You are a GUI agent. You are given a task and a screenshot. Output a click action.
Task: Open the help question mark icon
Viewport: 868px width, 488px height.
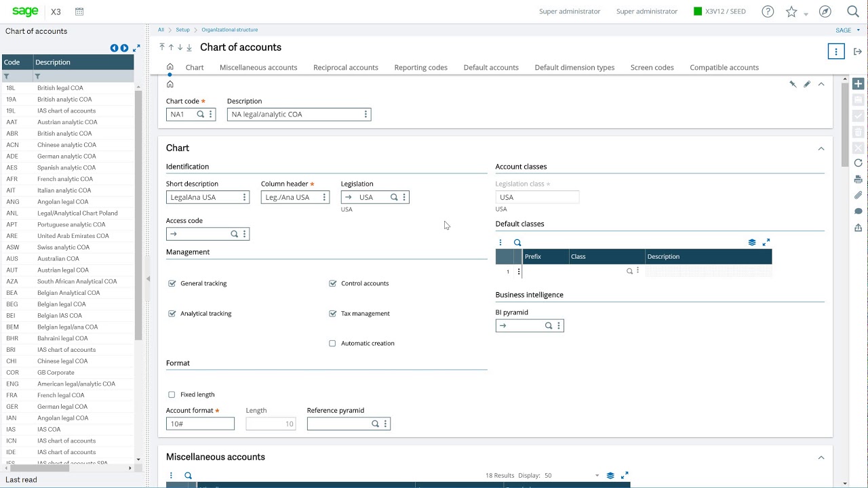point(768,12)
